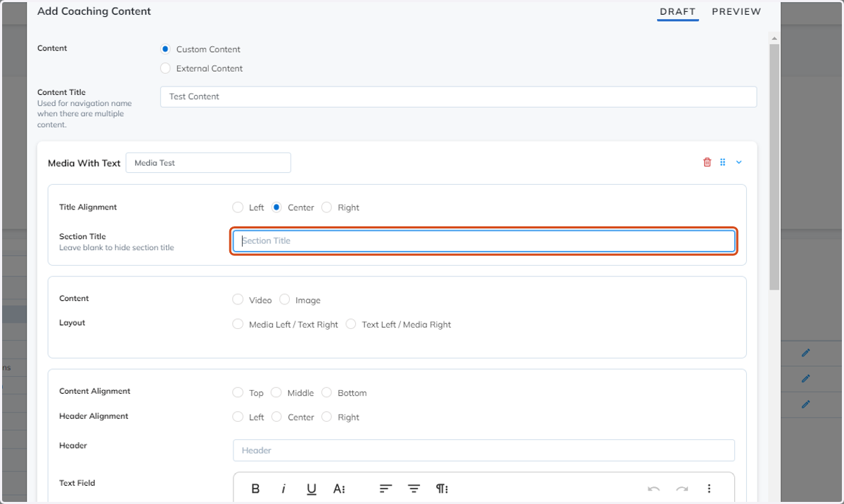Set Content Alignment to Bottom
This screenshot has height=504, width=844.
(326, 392)
